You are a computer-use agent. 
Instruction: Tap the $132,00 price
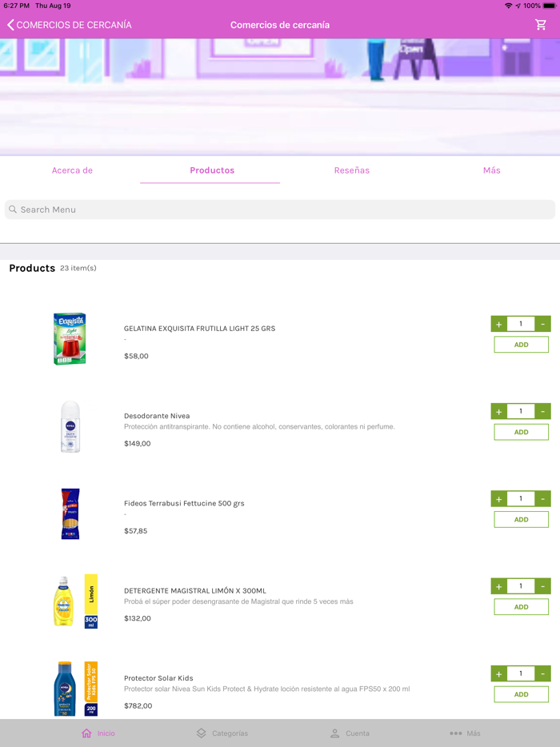click(x=138, y=618)
